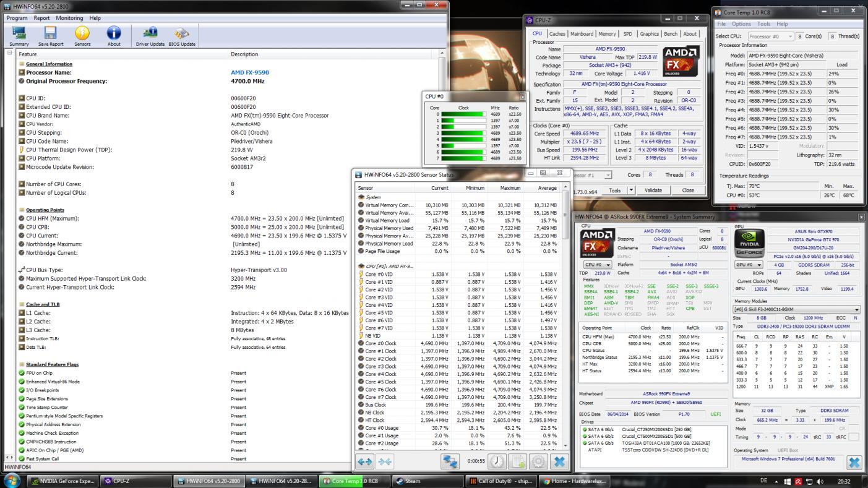Launch Driver Update from the toolbar

[150, 36]
